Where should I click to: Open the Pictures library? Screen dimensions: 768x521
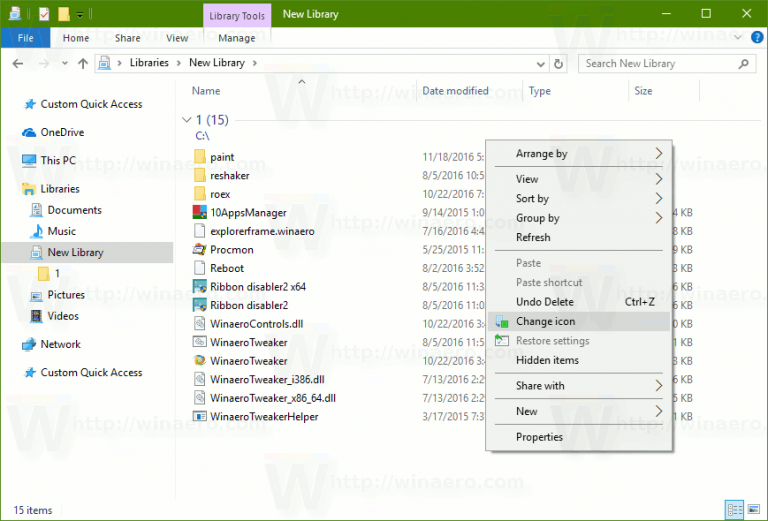[x=57, y=295]
